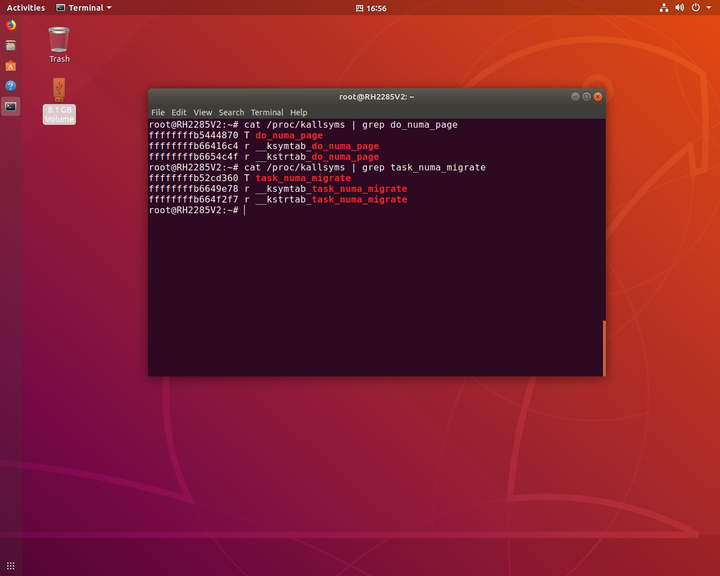Open the View menu in Terminal
The height and width of the screenshot is (576, 720).
click(202, 113)
